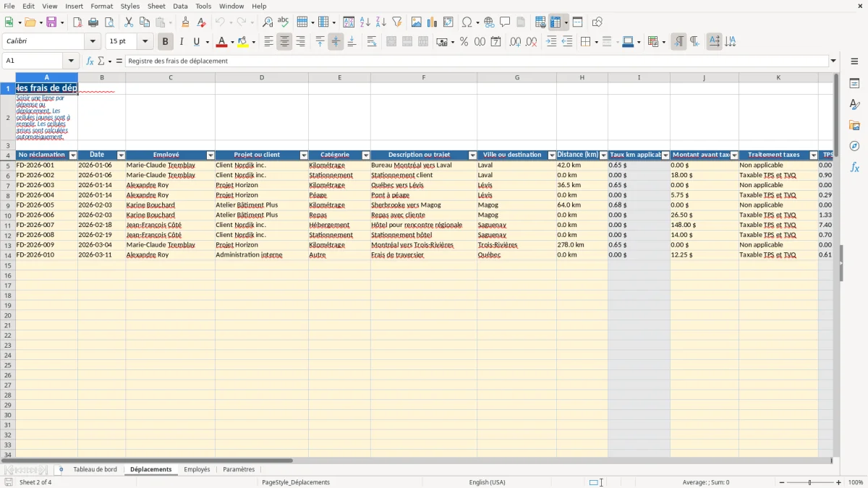Click the Insert Chart icon

[432, 22]
